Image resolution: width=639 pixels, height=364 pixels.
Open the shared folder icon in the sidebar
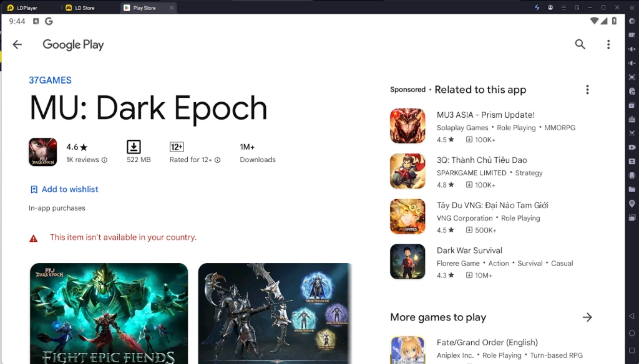click(632, 190)
